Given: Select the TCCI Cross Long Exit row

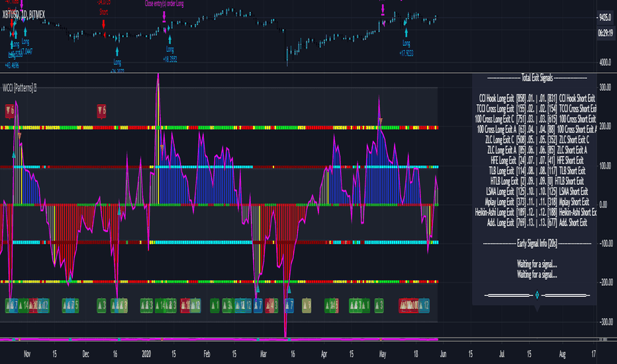Looking at the screenshot, I should pyautogui.click(x=505, y=109).
